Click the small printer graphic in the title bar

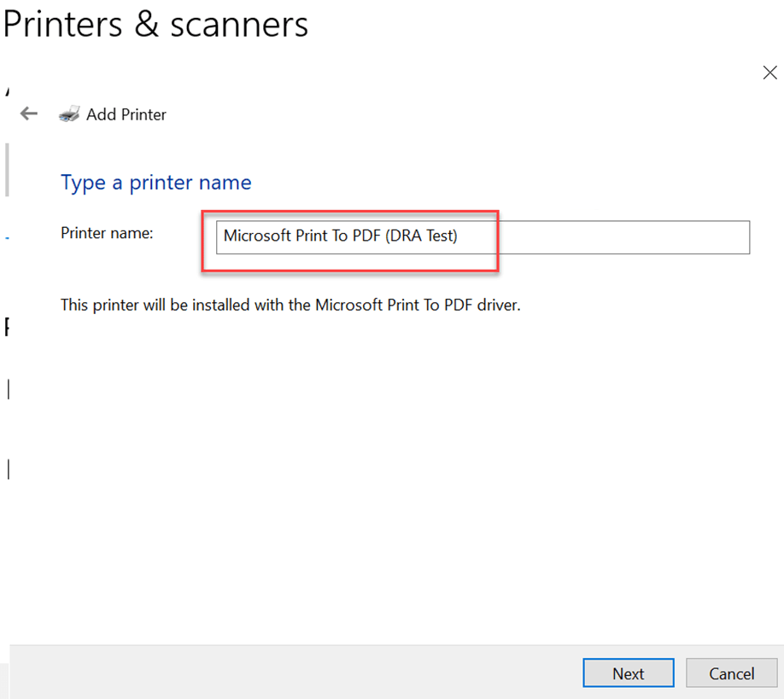(x=68, y=113)
